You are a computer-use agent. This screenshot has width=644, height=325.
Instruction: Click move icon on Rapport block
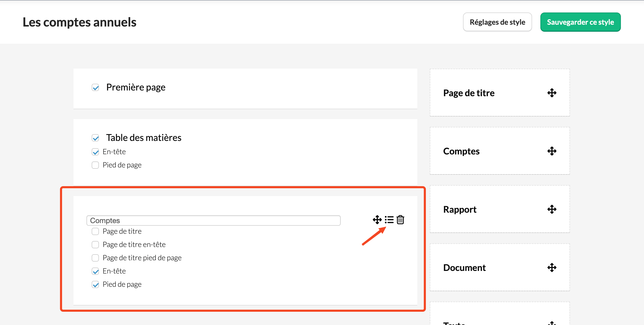552,209
